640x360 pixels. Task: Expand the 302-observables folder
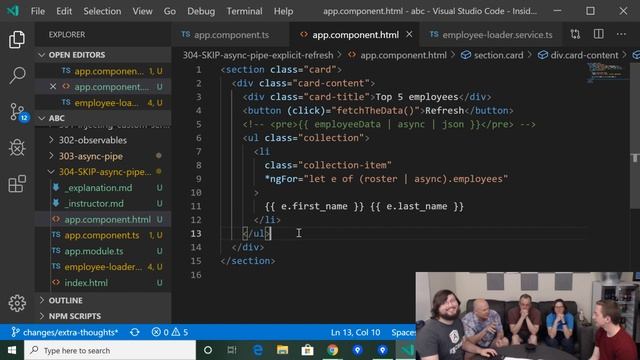tap(103, 140)
